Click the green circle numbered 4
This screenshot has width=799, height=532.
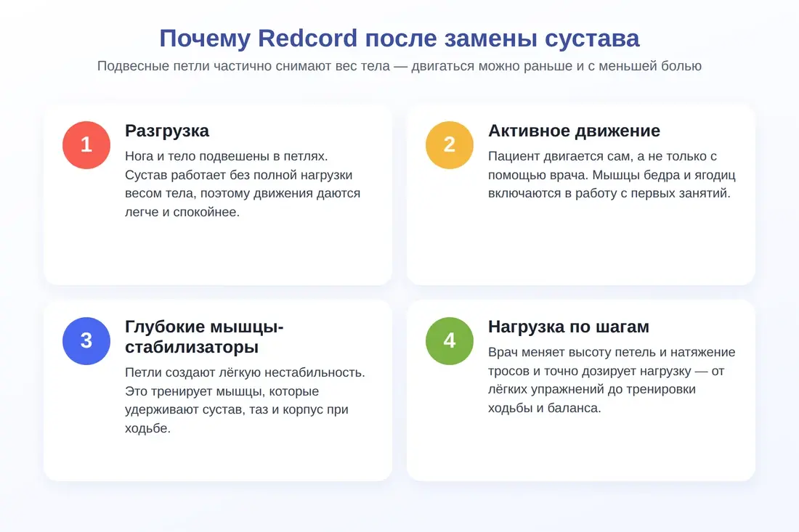[450, 341]
